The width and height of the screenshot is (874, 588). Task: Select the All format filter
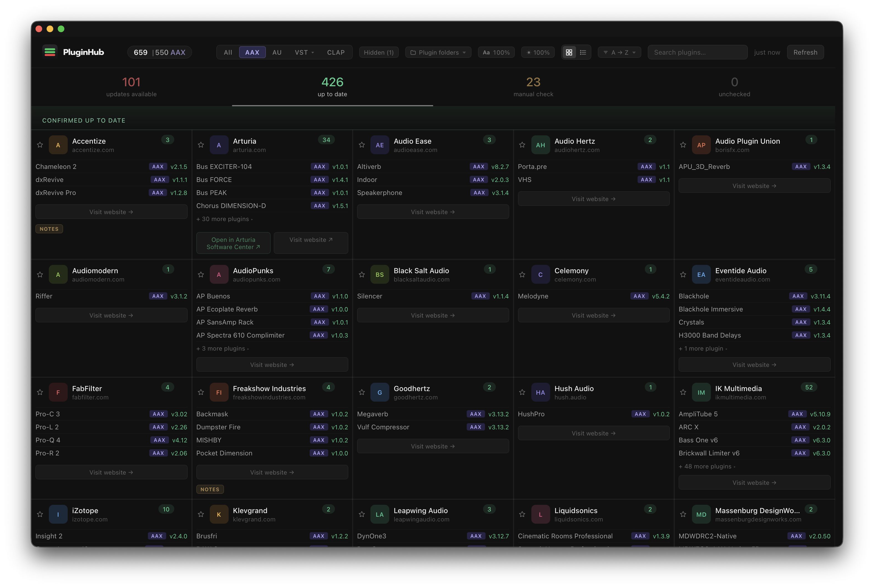pyautogui.click(x=228, y=52)
